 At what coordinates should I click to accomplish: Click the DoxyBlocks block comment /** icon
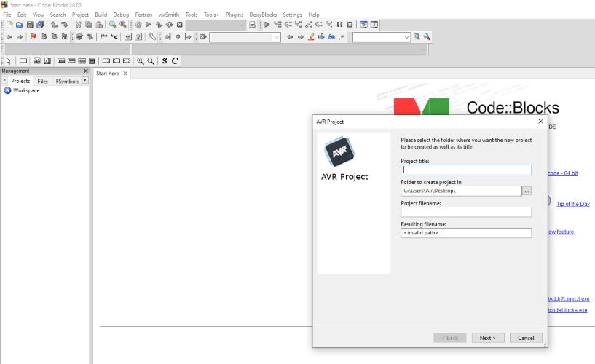tap(103, 37)
